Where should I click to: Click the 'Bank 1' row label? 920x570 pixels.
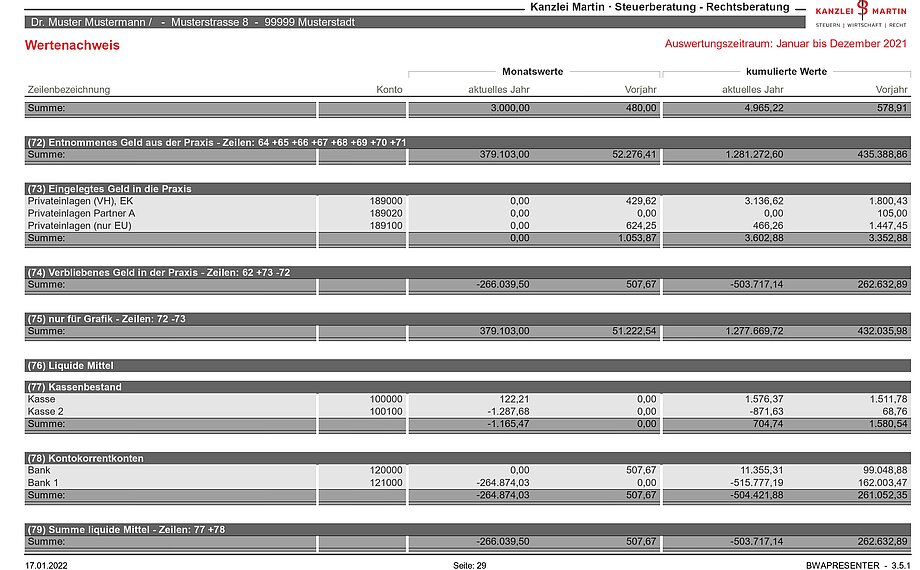click(43, 483)
